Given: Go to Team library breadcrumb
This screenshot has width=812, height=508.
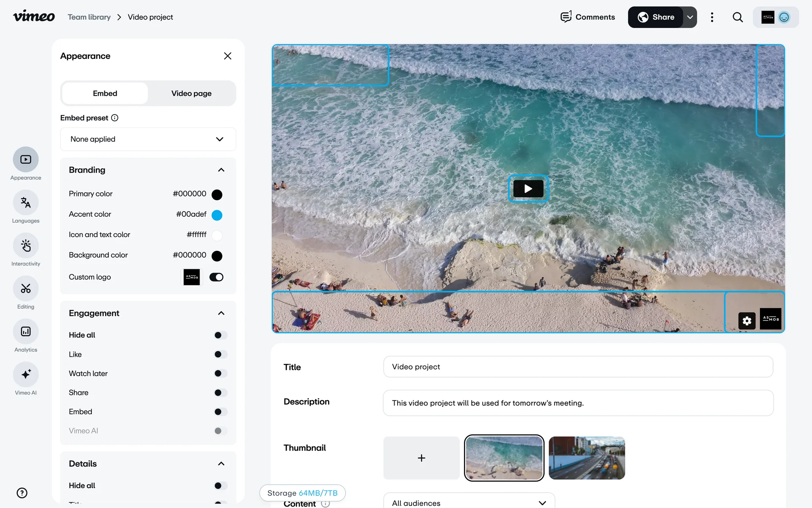Looking at the screenshot, I should [x=89, y=17].
